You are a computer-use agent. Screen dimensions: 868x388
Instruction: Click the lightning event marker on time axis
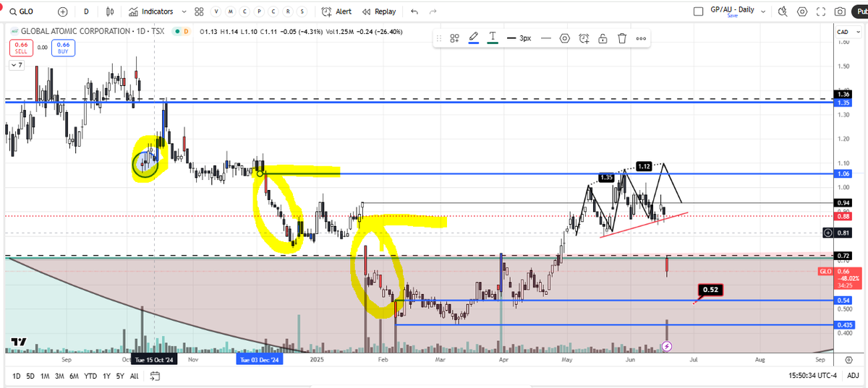(667, 347)
